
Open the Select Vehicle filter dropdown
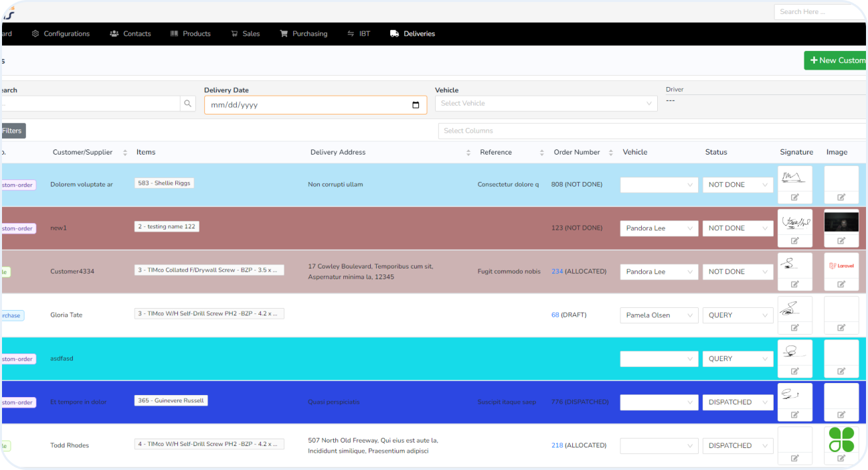[545, 104]
